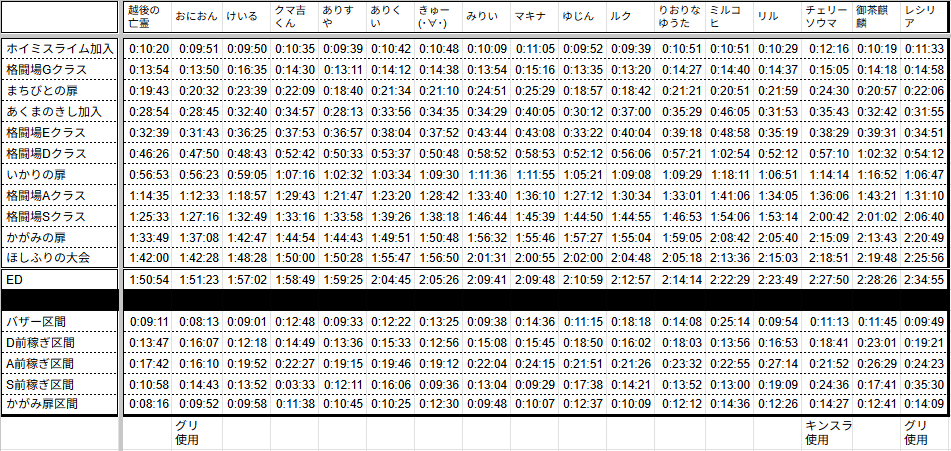Select the いかりの扉 row label
The image size is (951, 451).
tap(60, 174)
